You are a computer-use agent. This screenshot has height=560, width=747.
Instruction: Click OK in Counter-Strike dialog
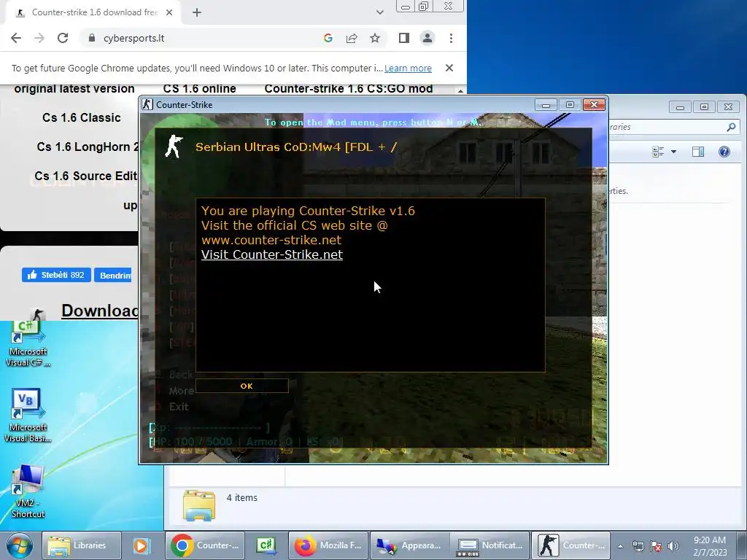(242, 386)
